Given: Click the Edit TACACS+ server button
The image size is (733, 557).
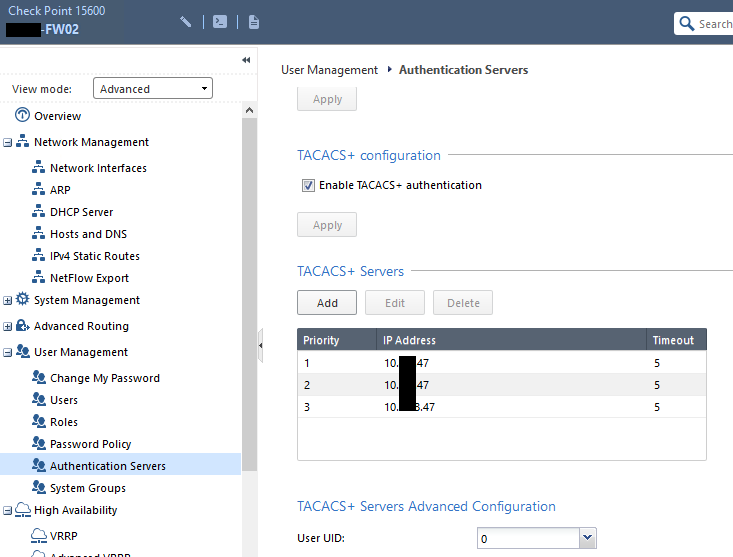Looking at the screenshot, I should point(395,302).
